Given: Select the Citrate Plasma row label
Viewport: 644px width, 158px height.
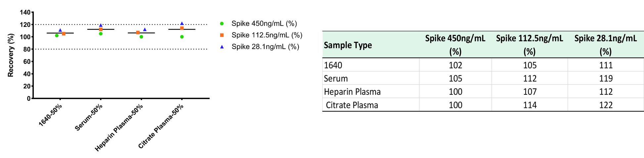Looking at the screenshot, I should 352,105.
